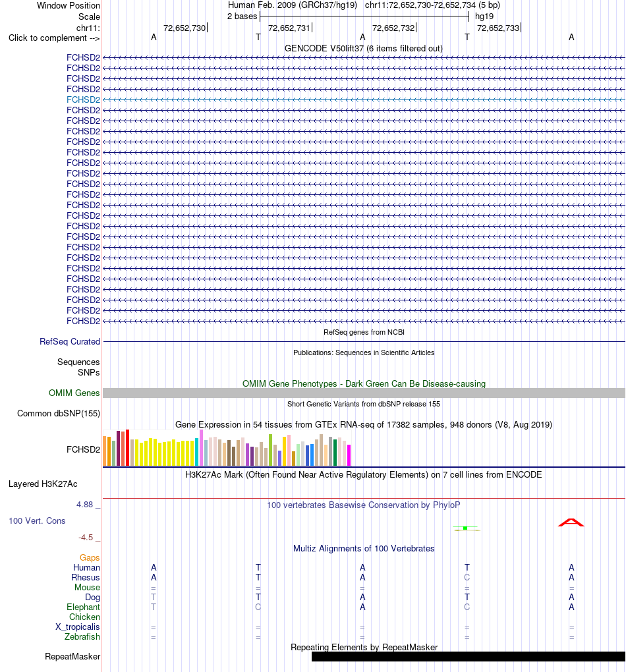Select the gray OMIM Genes item bar
Image resolution: width=626 pixels, height=672 pixels.
coord(364,393)
